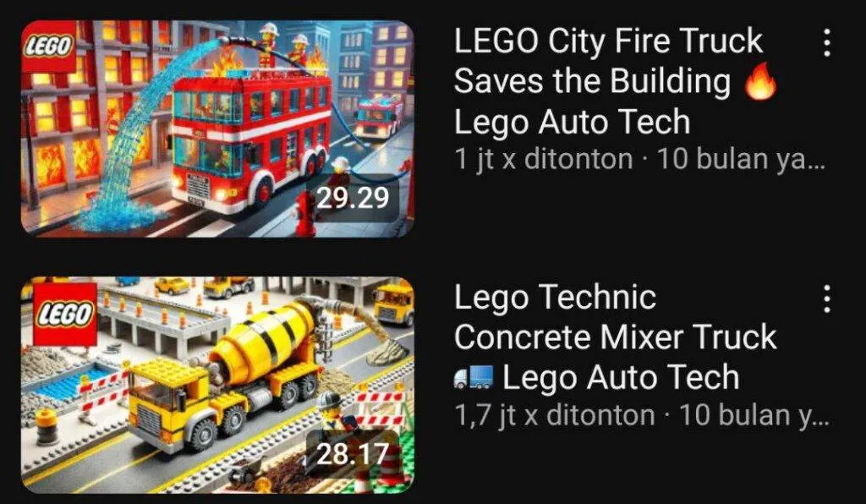Click 'Lego Auto Tech' beside the truck emoji

pyautogui.click(x=620, y=379)
